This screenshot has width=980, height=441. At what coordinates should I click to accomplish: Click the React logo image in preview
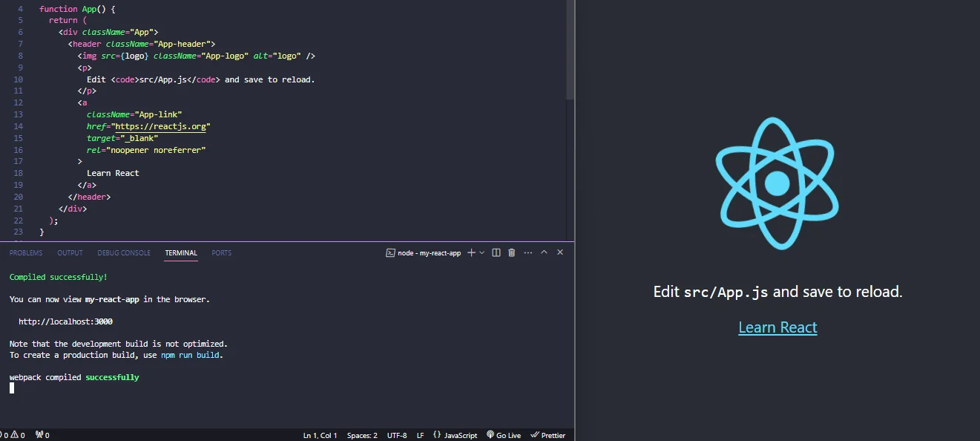point(777,183)
